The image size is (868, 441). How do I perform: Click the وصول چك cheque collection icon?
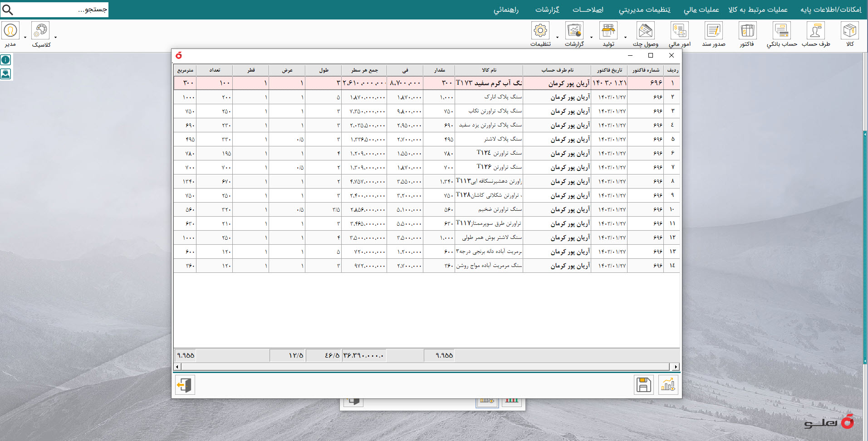[x=645, y=31]
